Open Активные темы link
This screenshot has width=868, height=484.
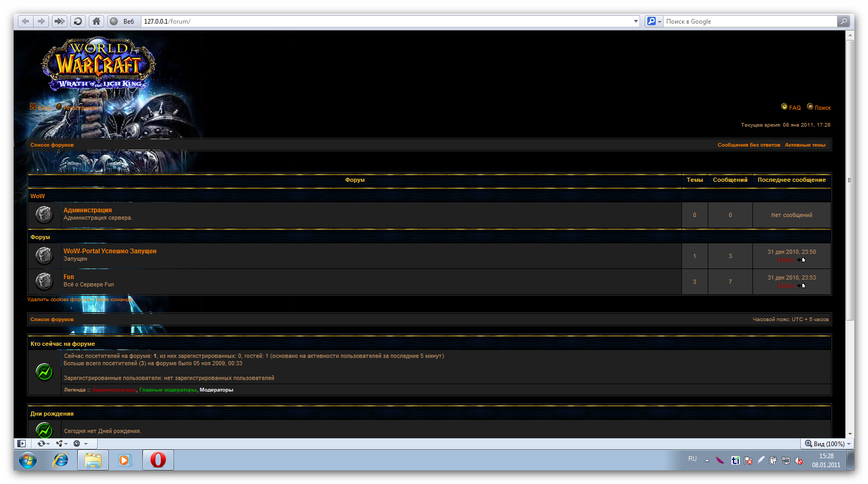click(805, 145)
